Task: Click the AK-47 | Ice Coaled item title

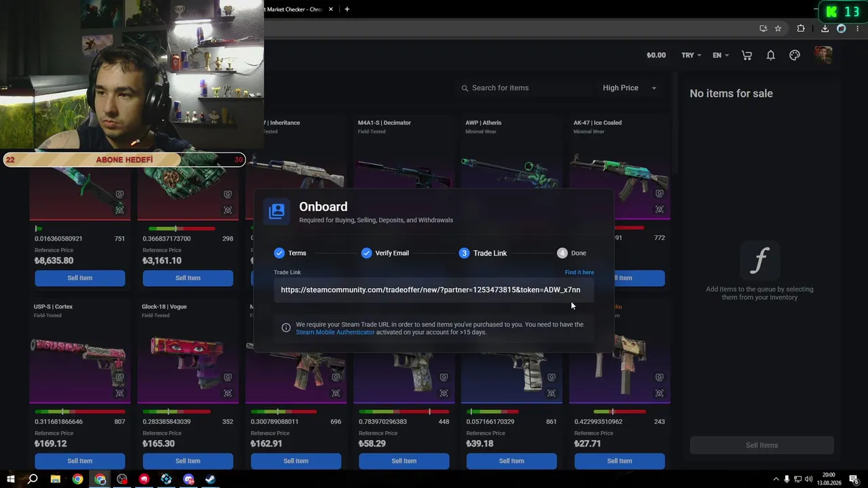Action: [x=597, y=123]
